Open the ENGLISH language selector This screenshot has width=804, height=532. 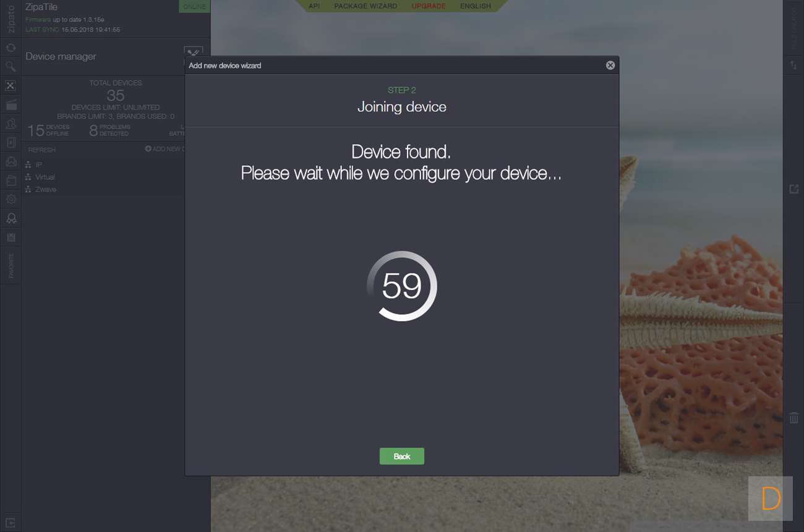pyautogui.click(x=476, y=6)
